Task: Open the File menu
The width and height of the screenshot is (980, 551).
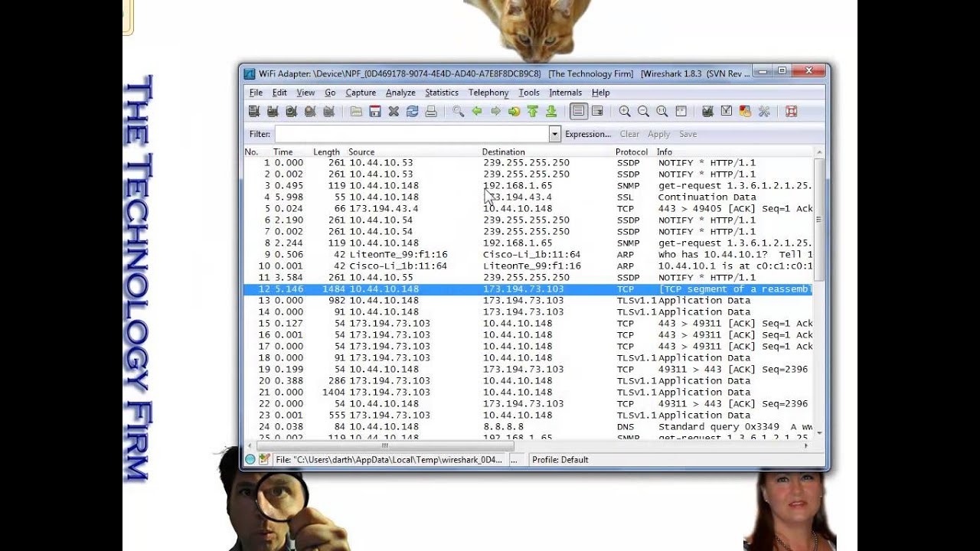Action: click(256, 93)
